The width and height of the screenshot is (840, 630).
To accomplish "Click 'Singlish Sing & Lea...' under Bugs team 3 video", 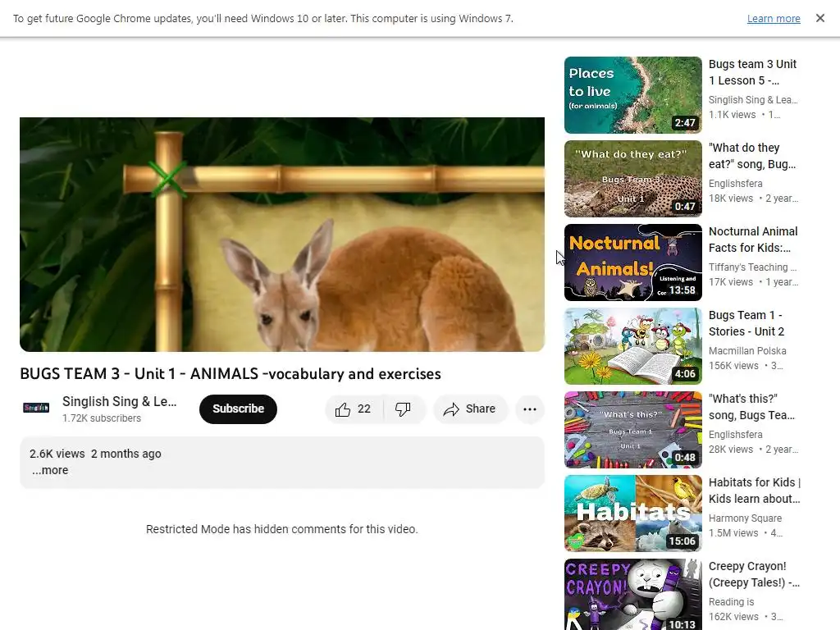I will point(753,99).
